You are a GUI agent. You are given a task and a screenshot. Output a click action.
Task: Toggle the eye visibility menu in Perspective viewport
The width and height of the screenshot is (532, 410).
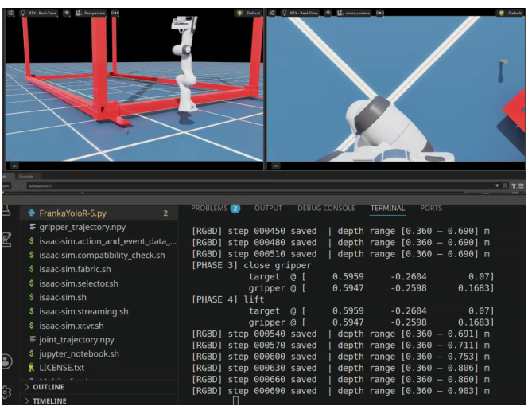(67, 13)
